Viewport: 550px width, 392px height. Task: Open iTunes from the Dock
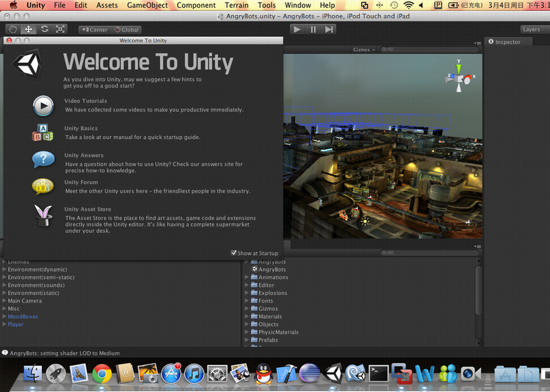click(194, 373)
